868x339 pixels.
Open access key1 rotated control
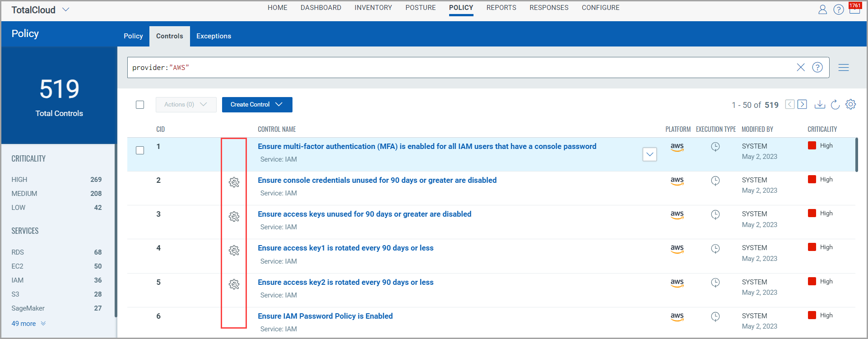(x=346, y=248)
